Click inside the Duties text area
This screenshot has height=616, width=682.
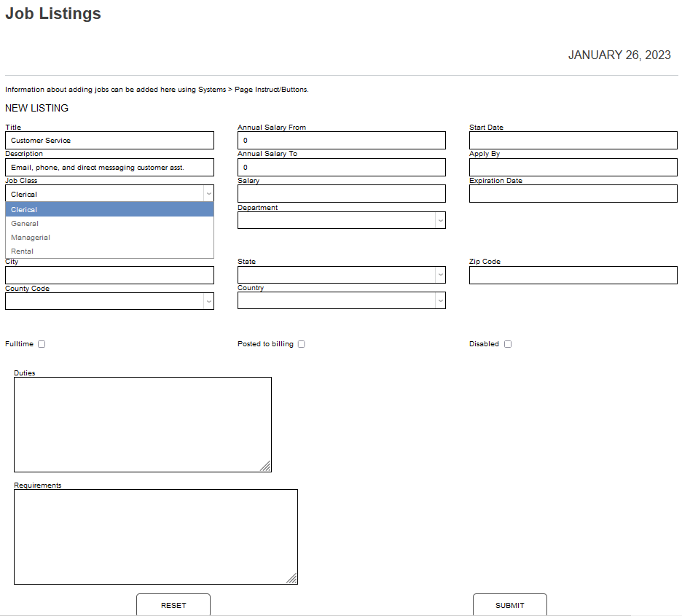(142, 424)
